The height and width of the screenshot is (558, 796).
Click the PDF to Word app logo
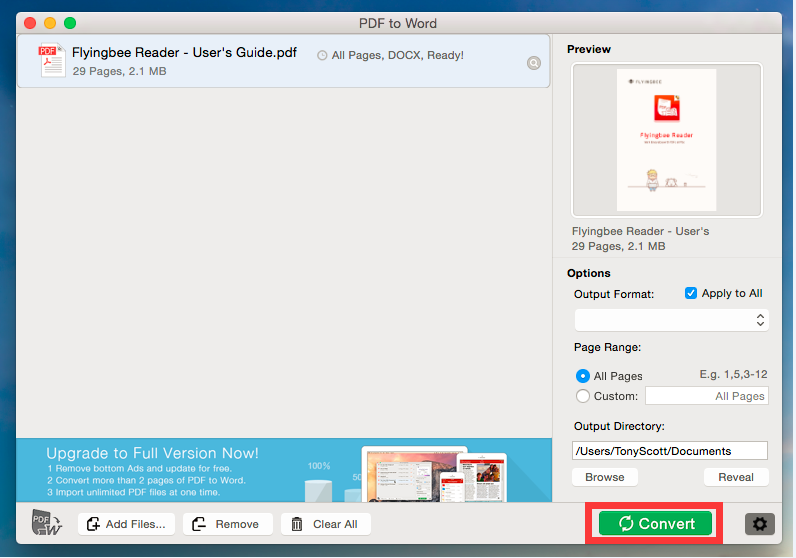46,522
